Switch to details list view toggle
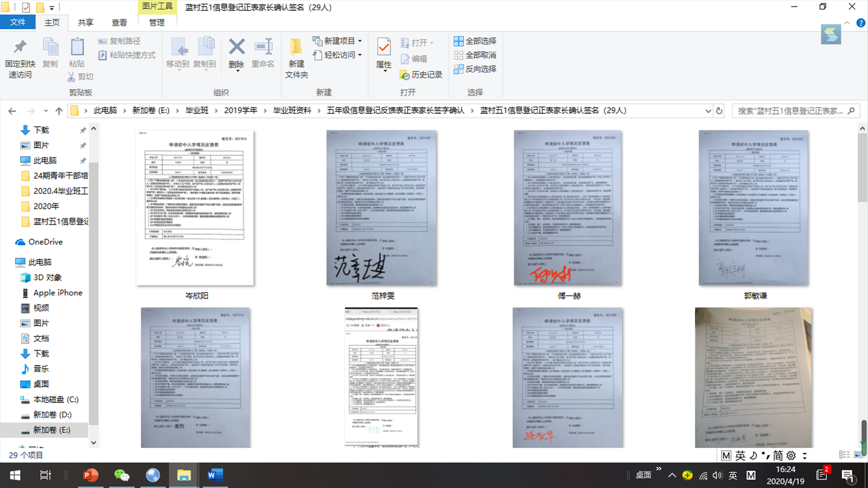The height and width of the screenshot is (488, 868). [844, 455]
